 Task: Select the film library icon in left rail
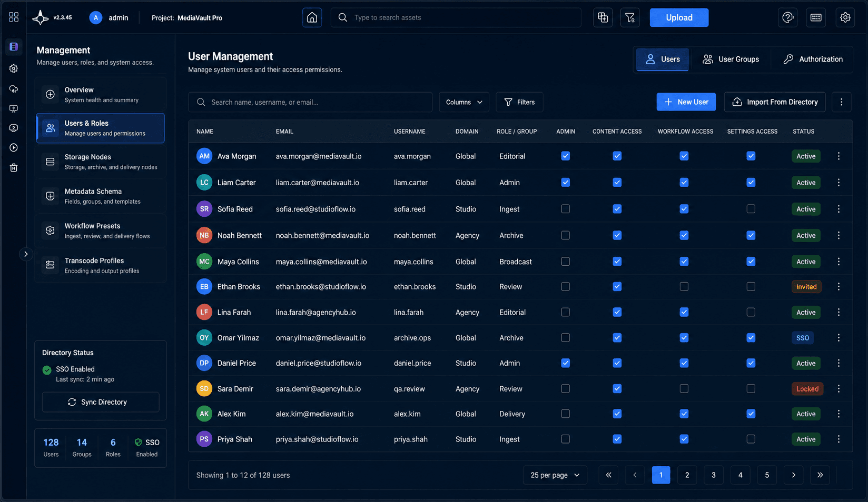(x=14, y=47)
